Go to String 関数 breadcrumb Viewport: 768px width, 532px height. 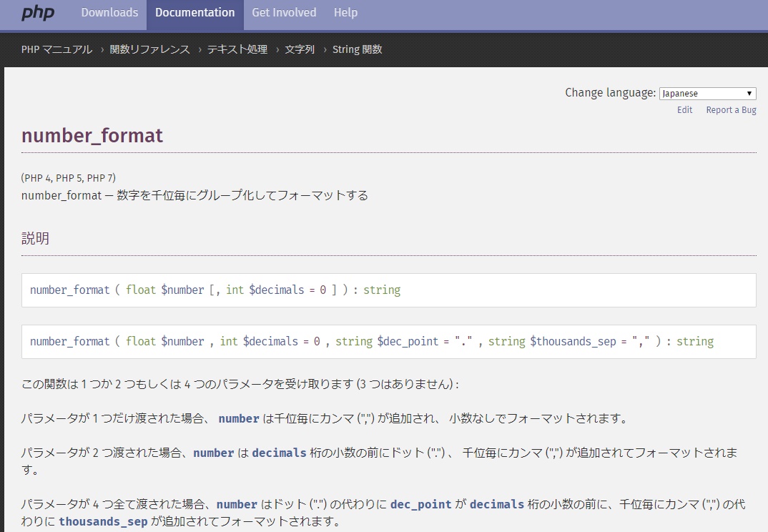357,49
